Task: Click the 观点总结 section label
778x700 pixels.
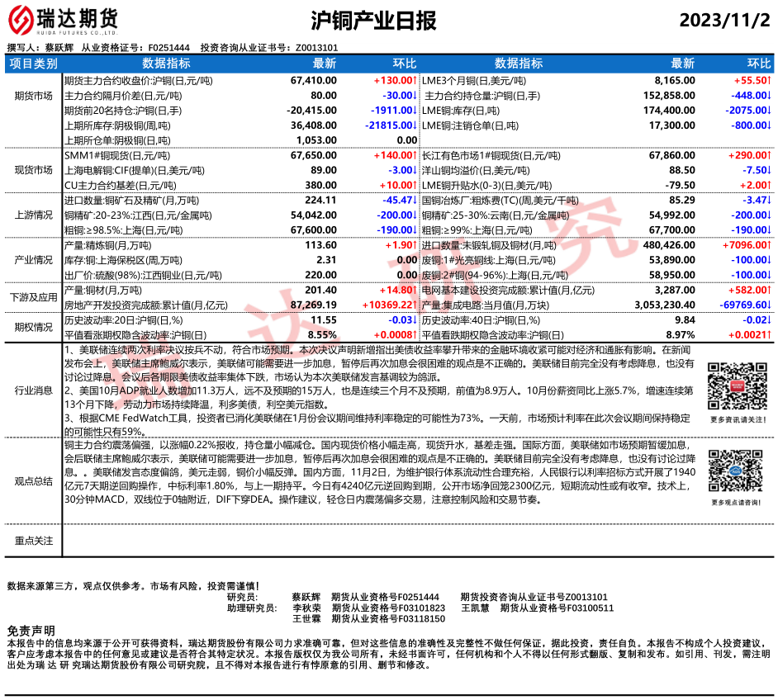Action: click(x=34, y=480)
